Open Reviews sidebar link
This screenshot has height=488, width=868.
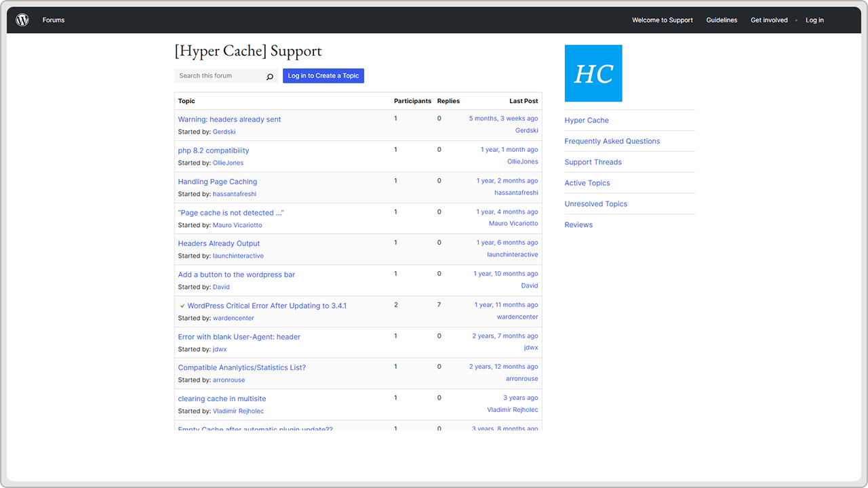tap(578, 225)
